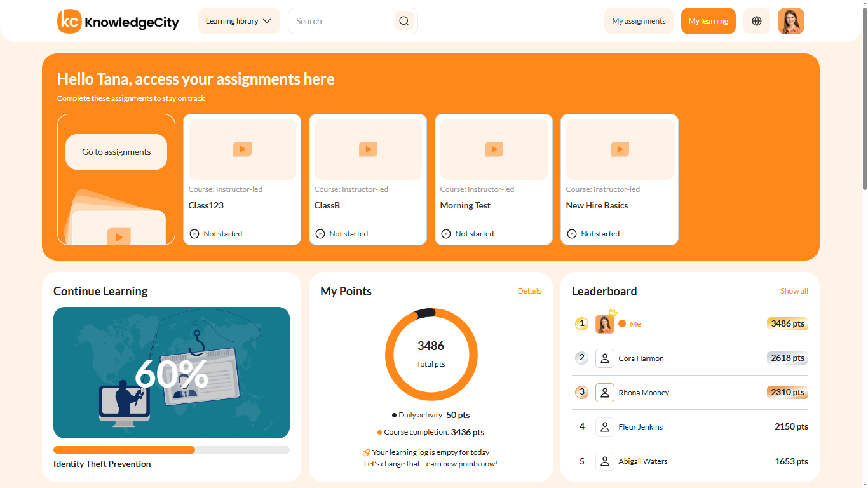The height and width of the screenshot is (488, 868).
Task: Click the KnowledgeCity logo icon
Action: point(69,21)
